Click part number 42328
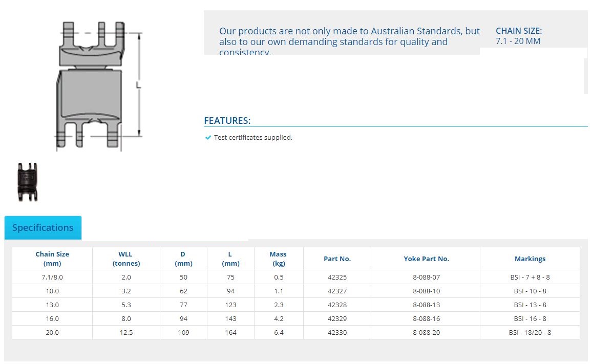592x364 pixels. [x=337, y=305]
